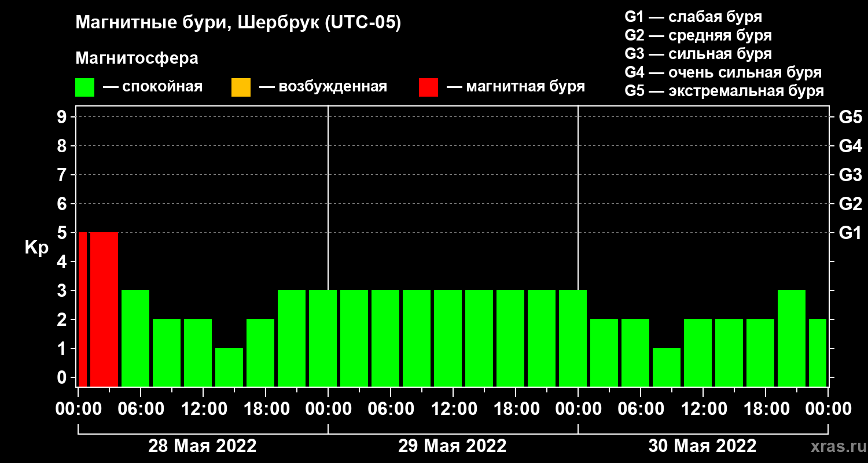868x463 pixels.
Task: Click the 'G2' label on right axis
Action: (850, 204)
